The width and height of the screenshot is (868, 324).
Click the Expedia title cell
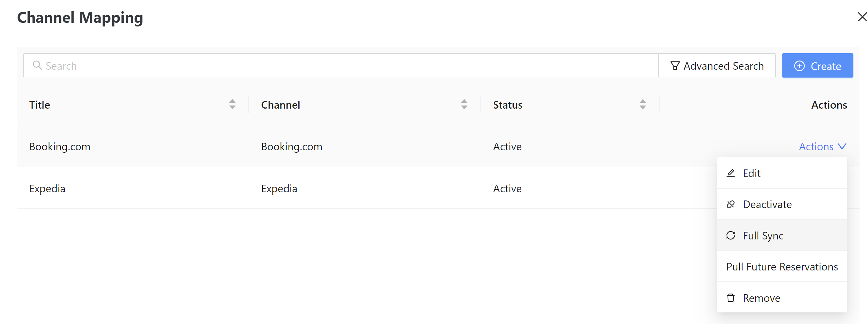coord(47,188)
